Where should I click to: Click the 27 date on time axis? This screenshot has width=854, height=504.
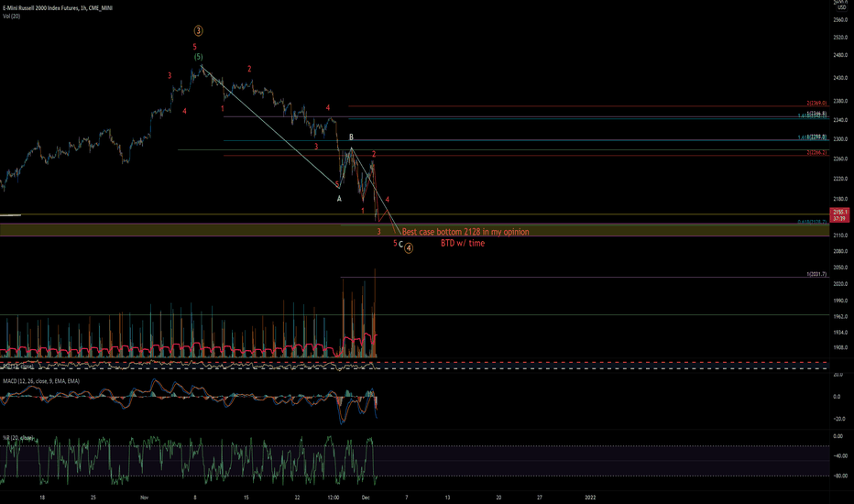[x=540, y=498]
